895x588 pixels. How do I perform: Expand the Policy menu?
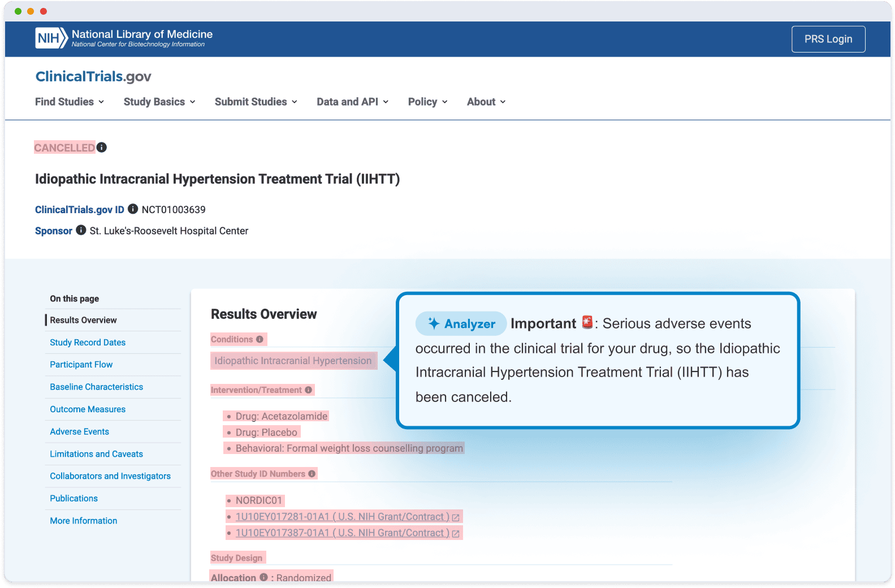pos(428,102)
